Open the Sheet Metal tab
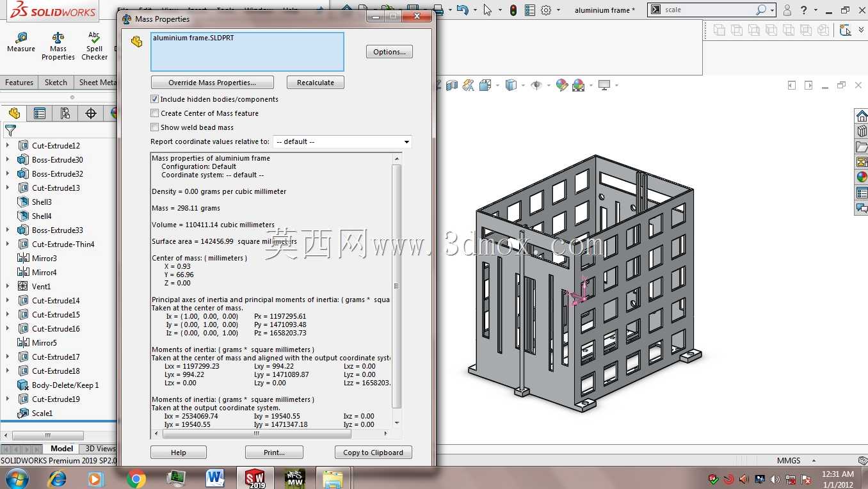Image resolution: width=868 pixels, height=489 pixels. pos(96,83)
